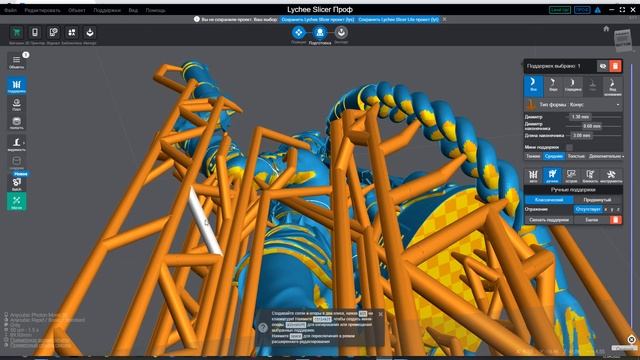
Task: Open the journal icon in top toolbar
Action: (53, 32)
